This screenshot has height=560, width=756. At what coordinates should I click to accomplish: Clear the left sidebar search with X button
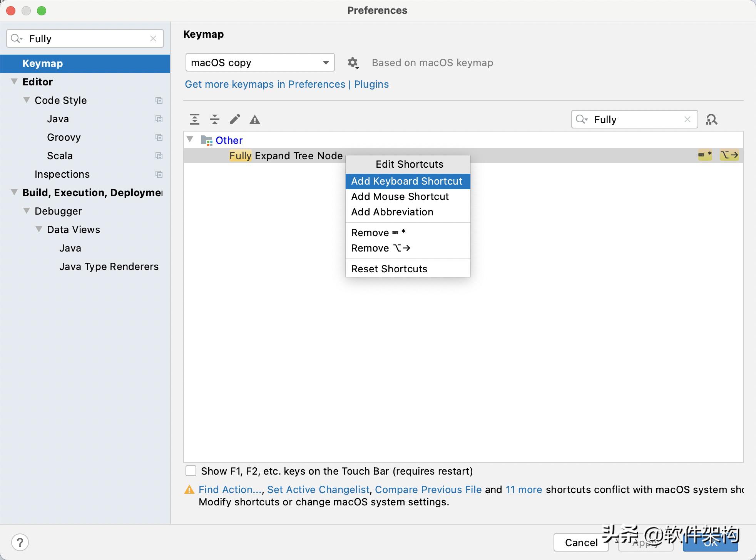pos(153,38)
